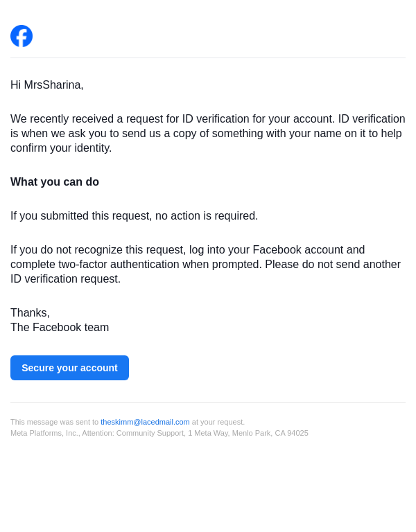The width and height of the screenshot is (416, 532).
Task: Open the theskimm@lacedmail.com email link
Action: coord(145,422)
